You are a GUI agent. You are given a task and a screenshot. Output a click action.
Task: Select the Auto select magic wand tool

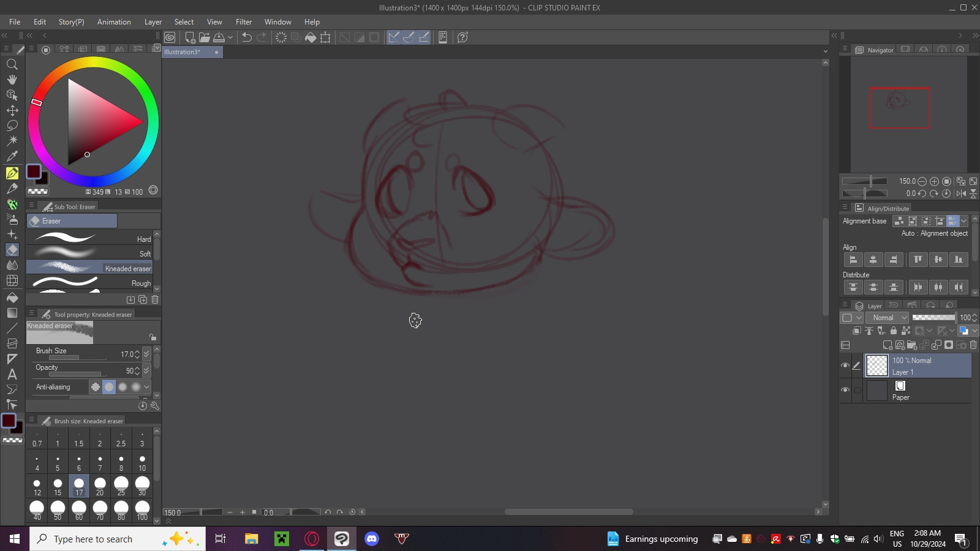click(12, 141)
